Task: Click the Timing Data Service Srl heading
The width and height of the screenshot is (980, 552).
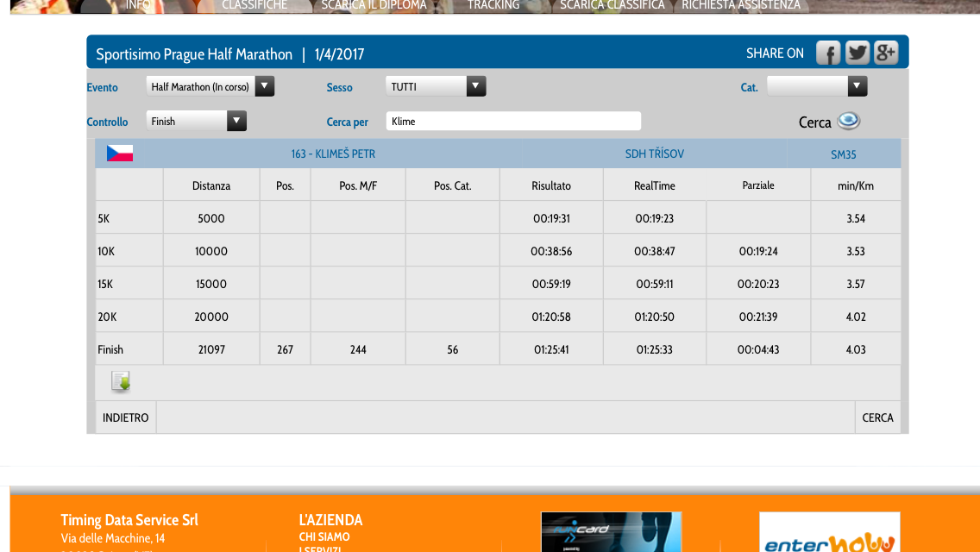Action: point(129,520)
